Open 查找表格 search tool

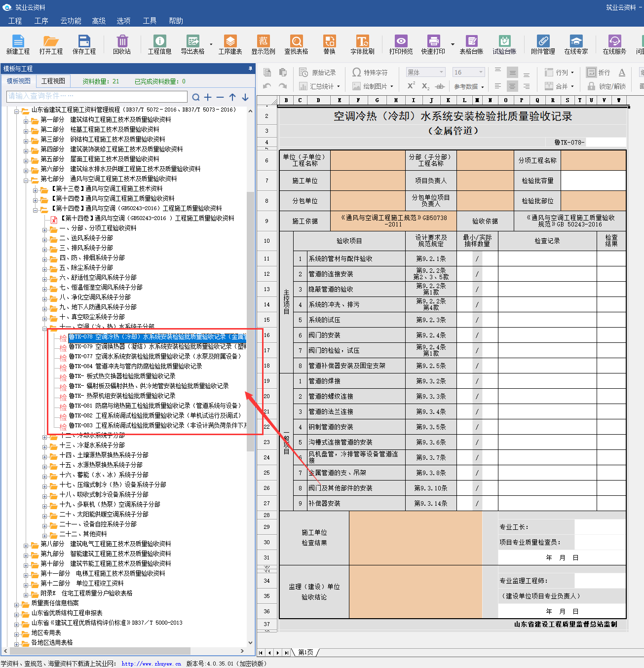point(297,44)
